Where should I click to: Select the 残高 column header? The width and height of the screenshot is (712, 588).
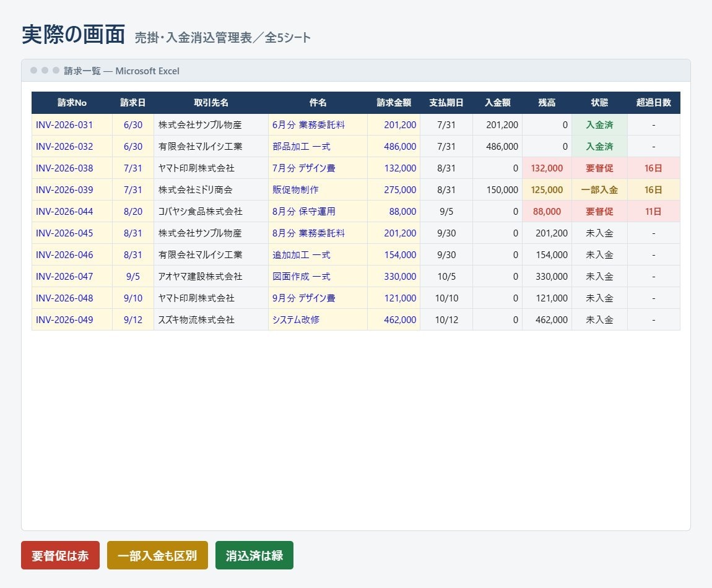click(547, 103)
